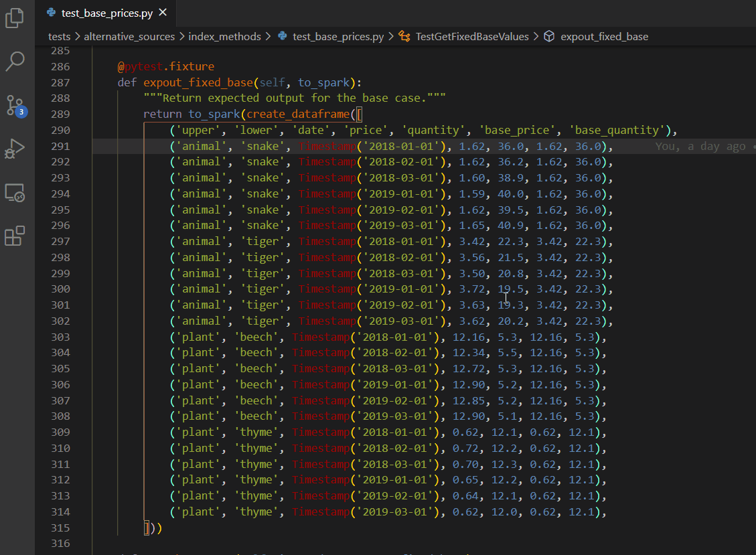756x555 pixels.
Task: Open the Run and Debug view
Action: tap(15, 149)
